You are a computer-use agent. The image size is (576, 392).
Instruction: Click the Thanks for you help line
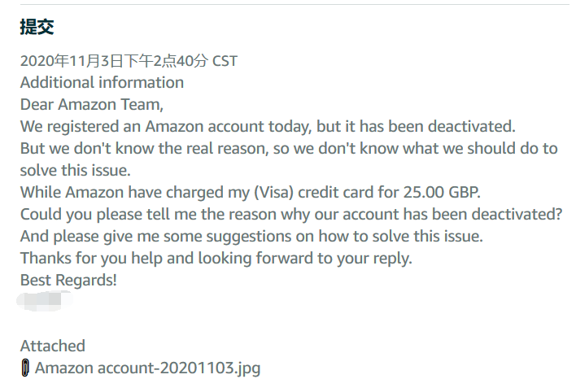[216, 259]
